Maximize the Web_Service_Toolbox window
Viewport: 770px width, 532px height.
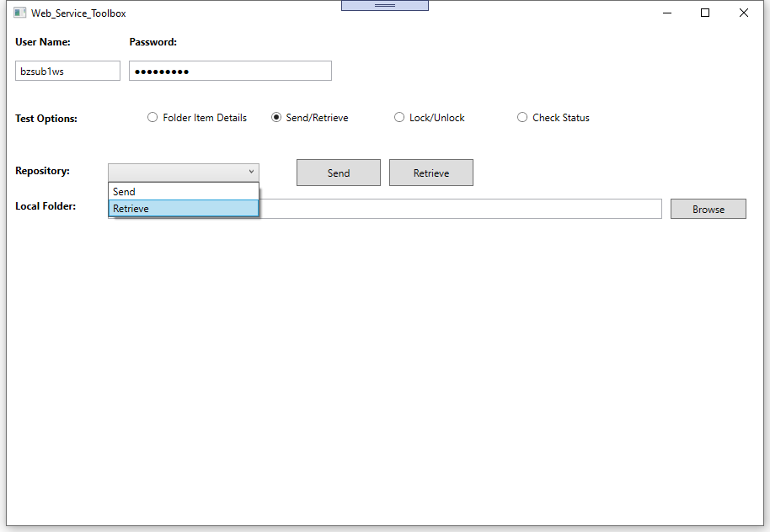click(x=705, y=13)
